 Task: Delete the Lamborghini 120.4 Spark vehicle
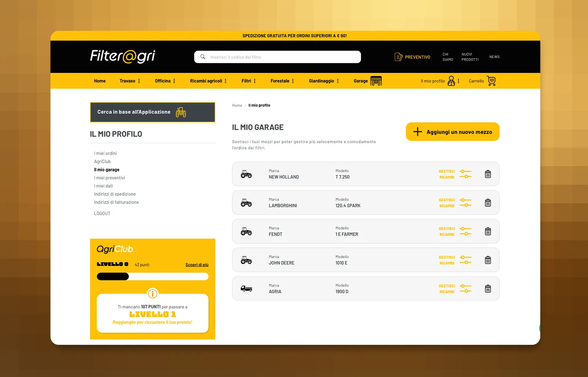(488, 203)
